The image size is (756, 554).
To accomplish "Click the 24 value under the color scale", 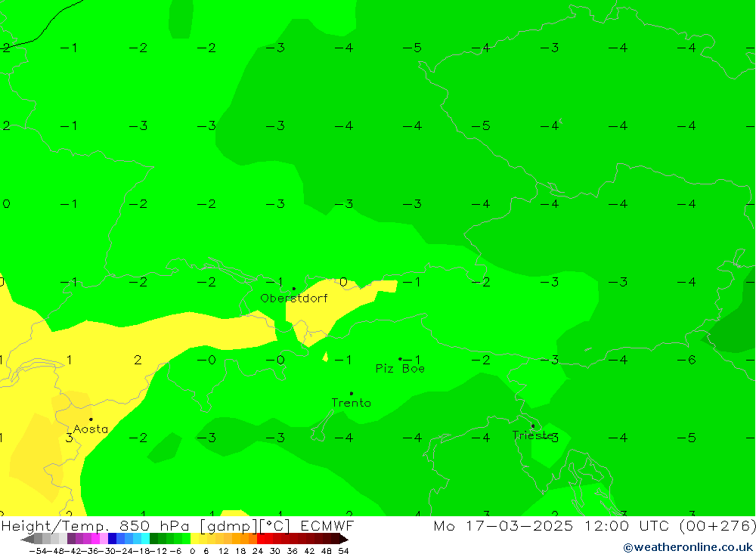I will pos(258,551).
